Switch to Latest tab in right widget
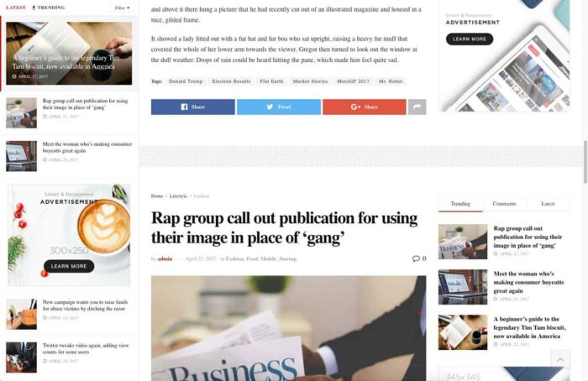 [548, 204]
